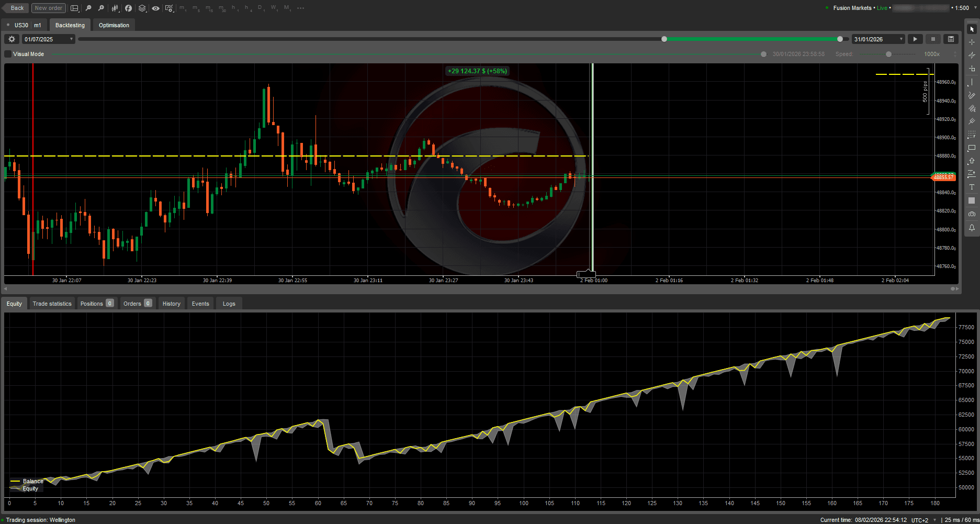Click the chart objects layers icon
Screen dimensions: 980x524
coord(142,8)
